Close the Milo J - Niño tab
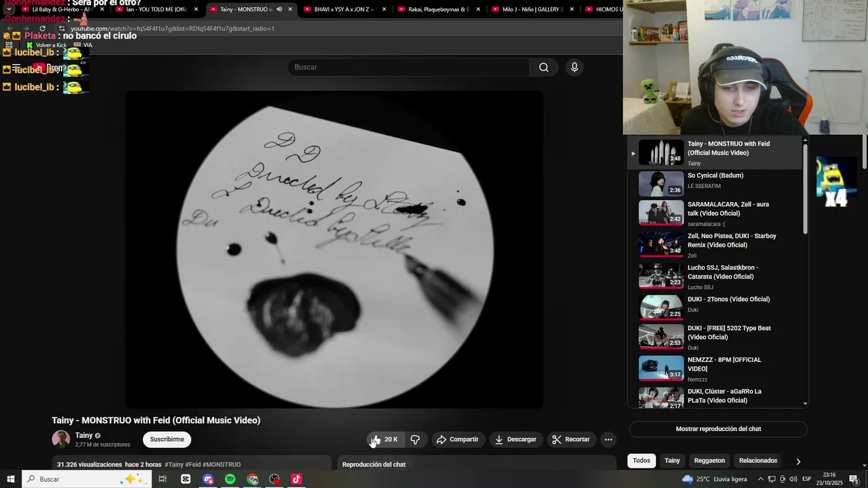 572,9
